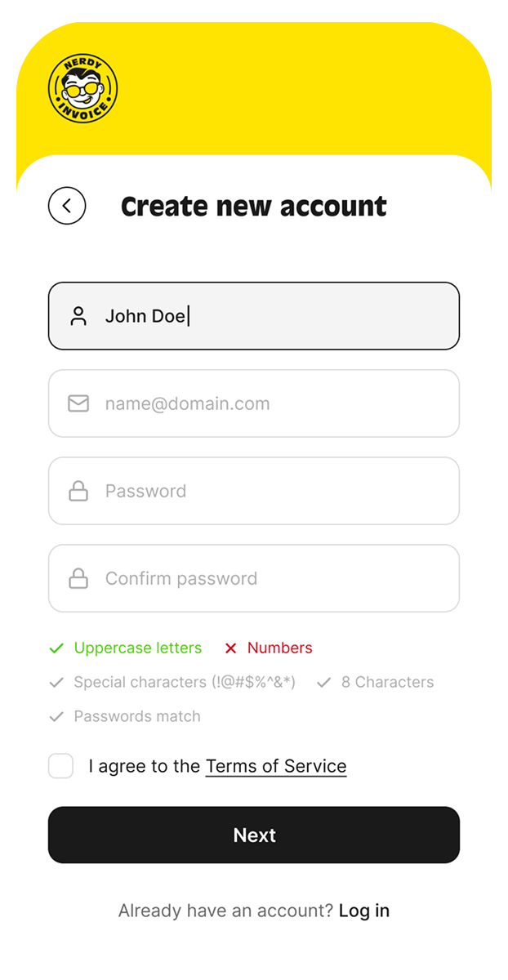Open the Terms of Service link
This screenshot has width=508, height=980.
click(276, 766)
